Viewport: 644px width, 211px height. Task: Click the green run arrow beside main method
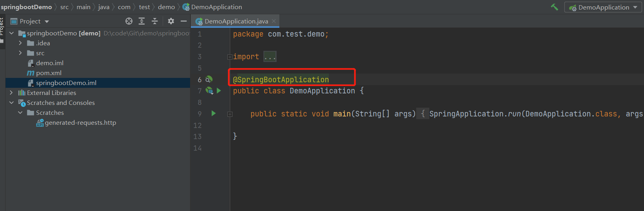click(213, 114)
